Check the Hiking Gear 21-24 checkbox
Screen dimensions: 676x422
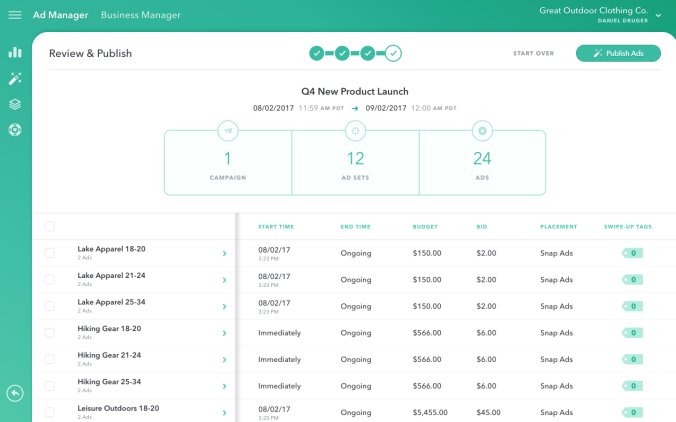(x=50, y=359)
